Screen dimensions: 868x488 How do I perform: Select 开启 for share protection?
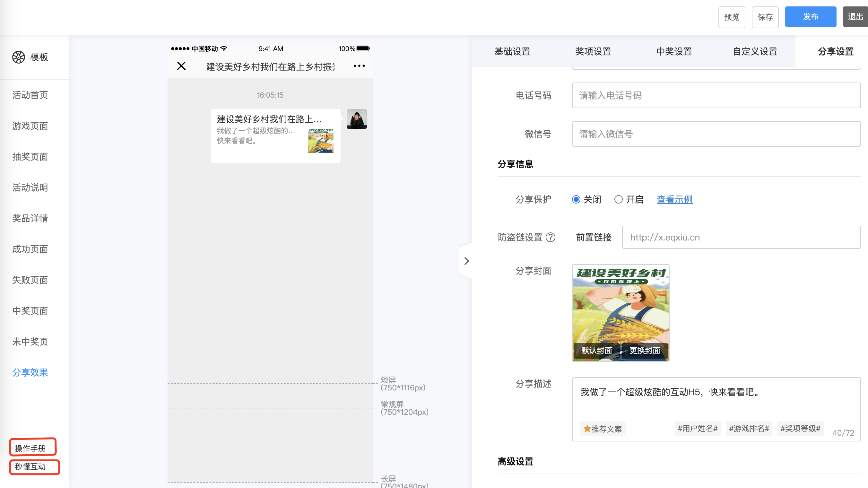point(618,199)
